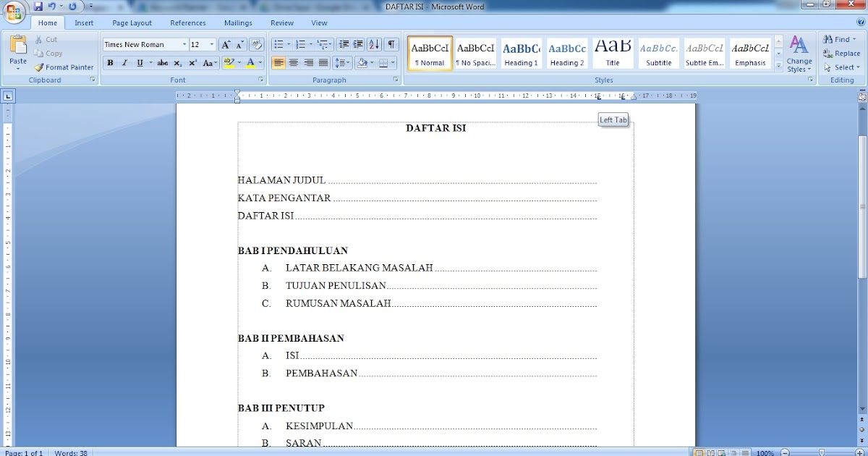Screen dimensions: 868x456
Task: Select the Format Painter
Action: (64, 67)
